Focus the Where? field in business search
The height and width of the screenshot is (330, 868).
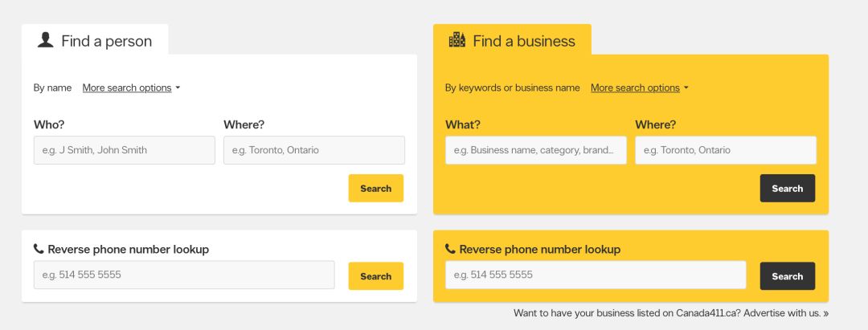pyautogui.click(x=726, y=150)
